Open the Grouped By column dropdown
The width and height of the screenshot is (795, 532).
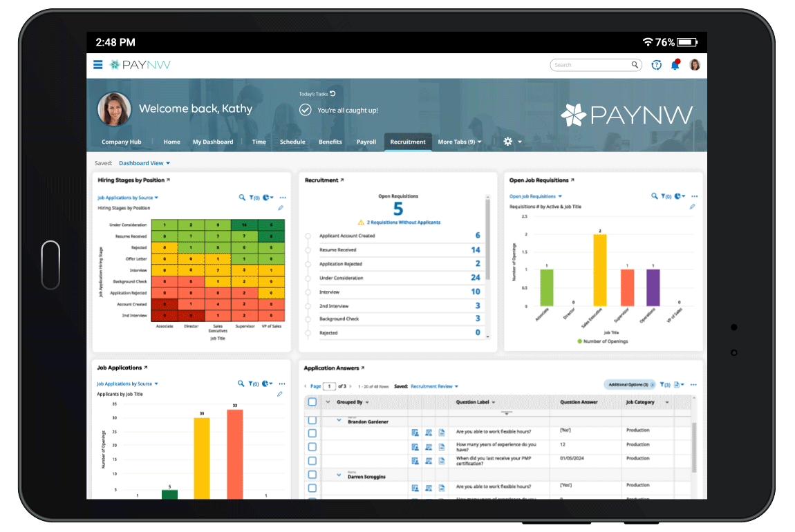click(x=367, y=402)
